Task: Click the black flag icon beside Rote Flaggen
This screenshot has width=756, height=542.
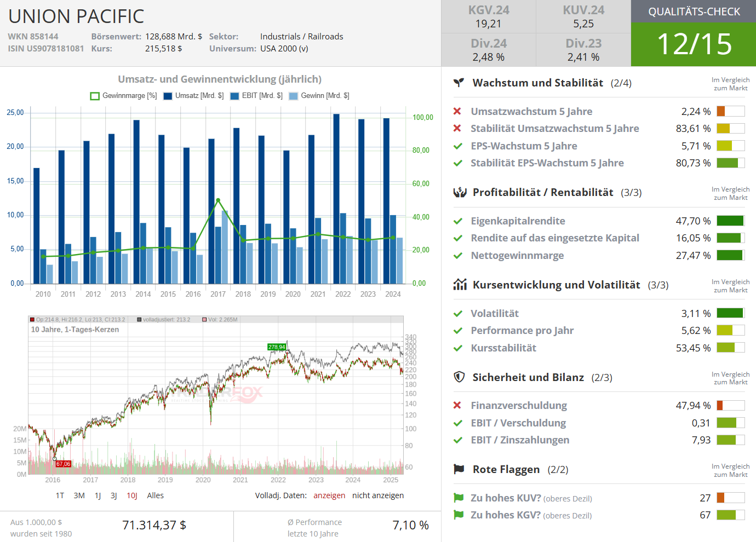Action: 459,469
